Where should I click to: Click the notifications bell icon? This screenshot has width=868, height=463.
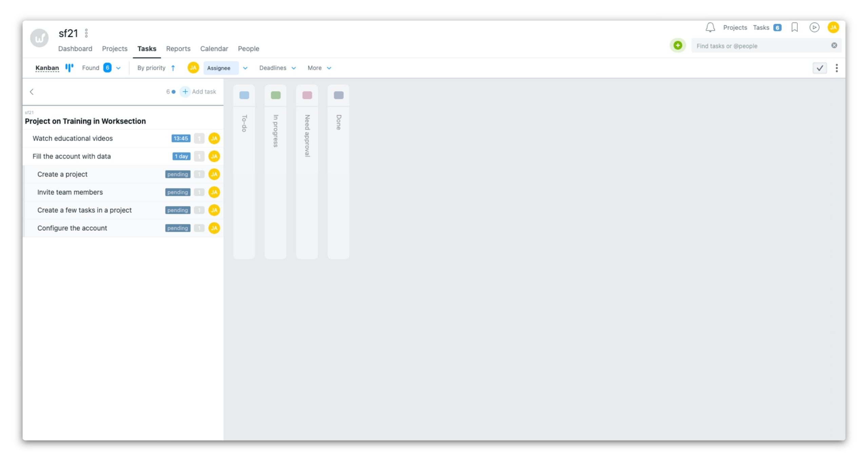tap(710, 27)
